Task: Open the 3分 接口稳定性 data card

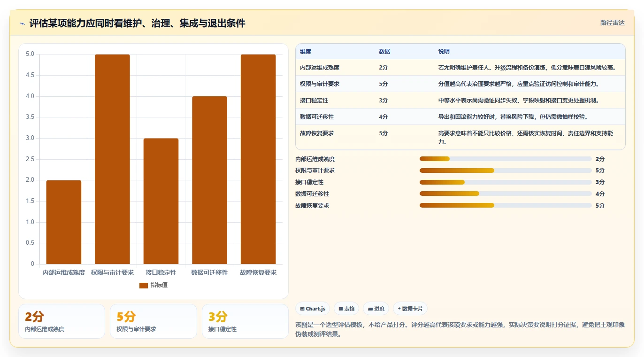Action: pyautogui.click(x=245, y=321)
